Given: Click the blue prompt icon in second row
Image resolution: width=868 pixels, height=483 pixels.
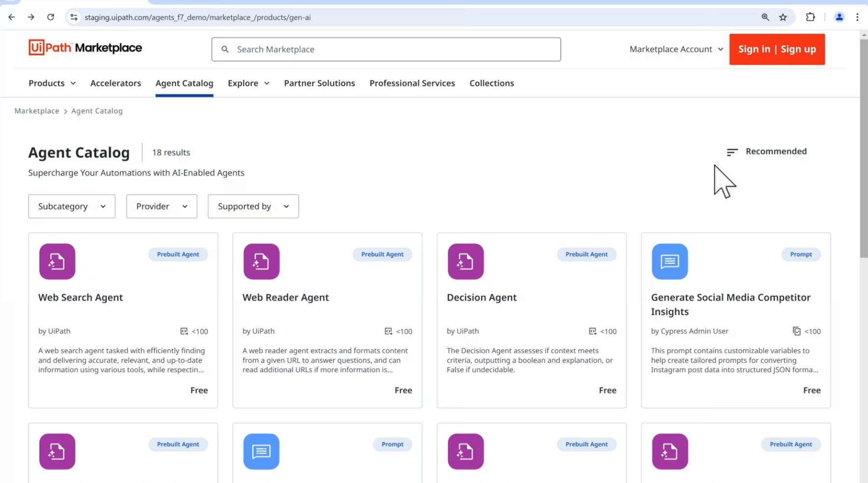Looking at the screenshot, I should point(261,452).
